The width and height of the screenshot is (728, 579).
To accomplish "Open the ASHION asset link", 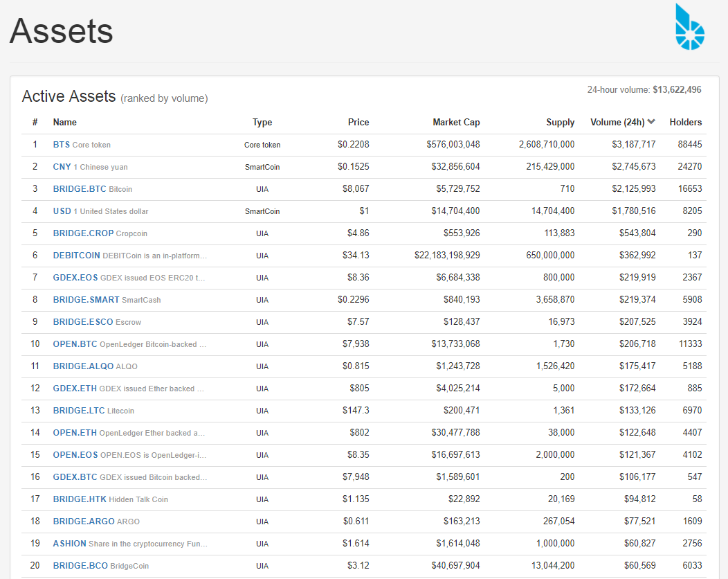I will (70, 543).
